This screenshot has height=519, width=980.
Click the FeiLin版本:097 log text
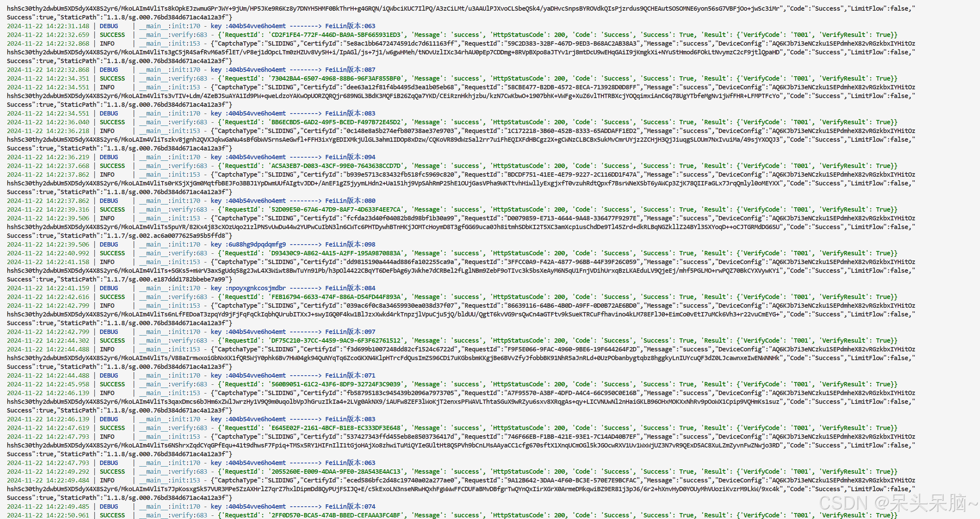point(350,332)
